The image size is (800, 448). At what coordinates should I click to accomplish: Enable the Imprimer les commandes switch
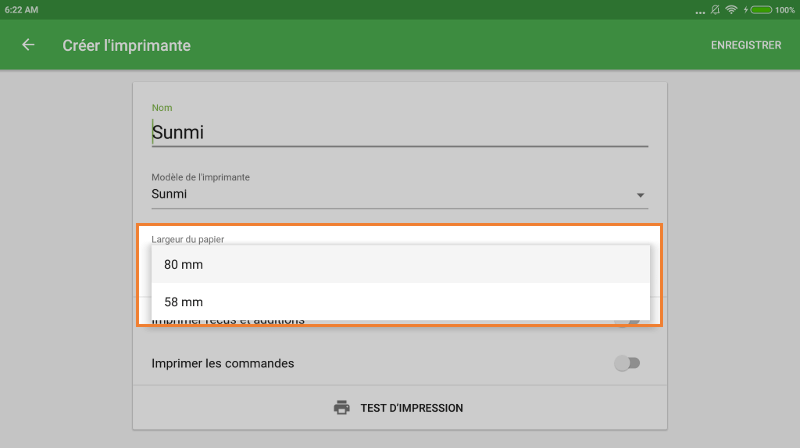pos(627,363)
